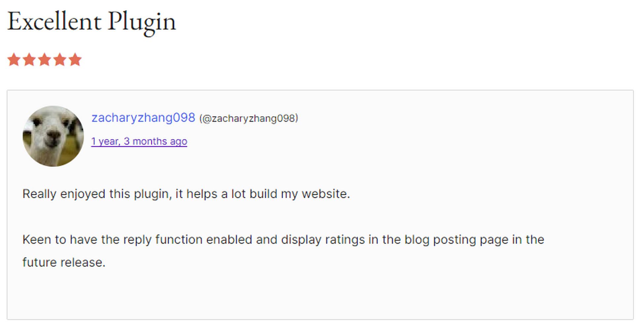
Task: Click the word 'Excellent' in the heading
Action: 54,21
